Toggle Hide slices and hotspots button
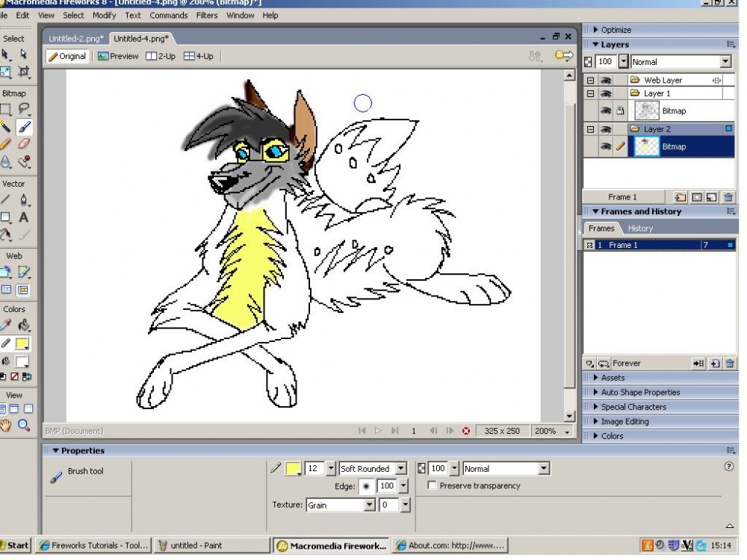Image resolution: width=747 pixels, height=560 pixels. point(6,290)
